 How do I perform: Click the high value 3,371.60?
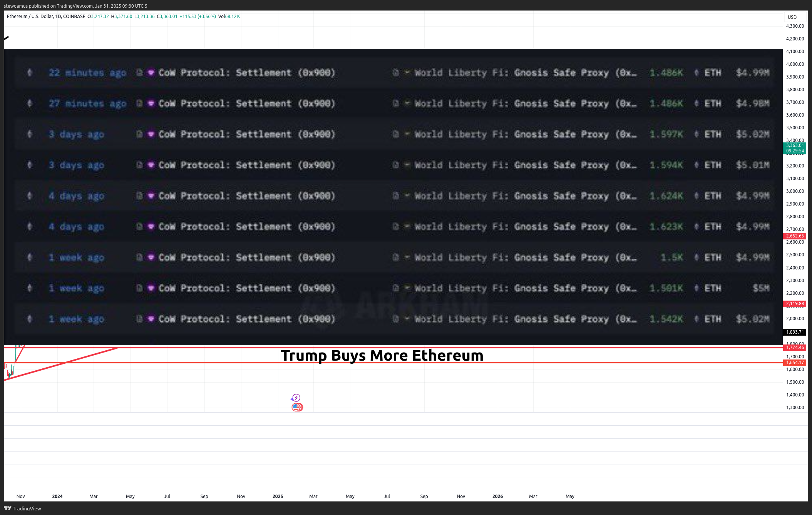click(123, 17)
